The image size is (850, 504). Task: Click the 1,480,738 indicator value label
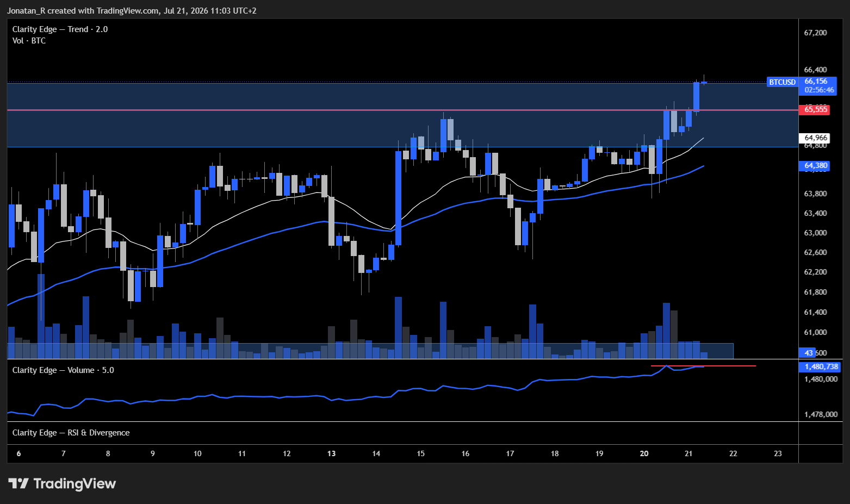pos(821,366)
